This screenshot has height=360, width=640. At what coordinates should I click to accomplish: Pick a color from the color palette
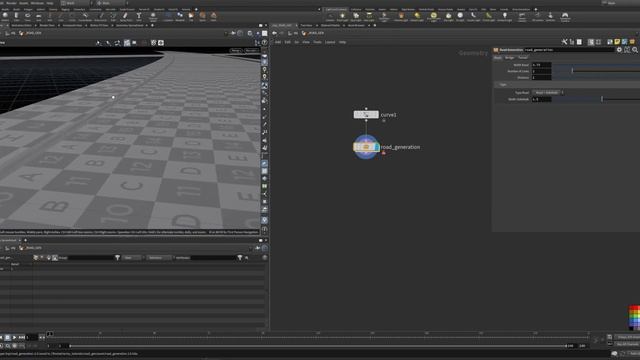tap(634, 318)
